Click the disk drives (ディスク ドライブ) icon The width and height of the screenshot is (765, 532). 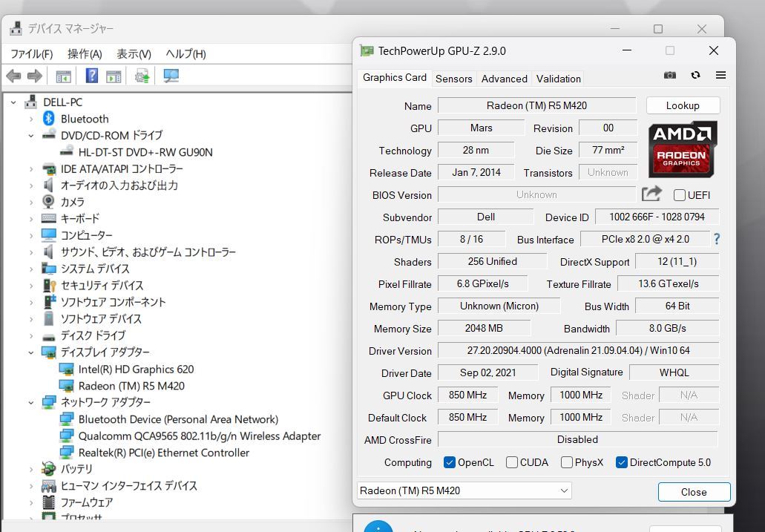tap(49, 337)
